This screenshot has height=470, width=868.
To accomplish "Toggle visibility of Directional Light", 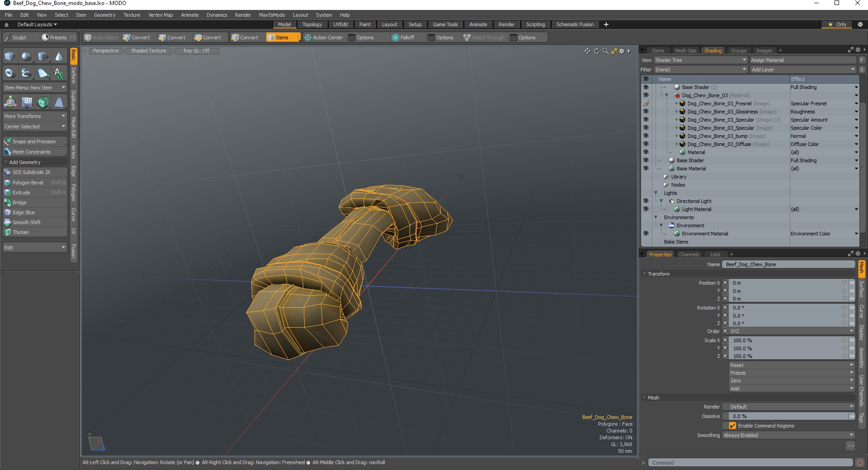I will point(646,201).
